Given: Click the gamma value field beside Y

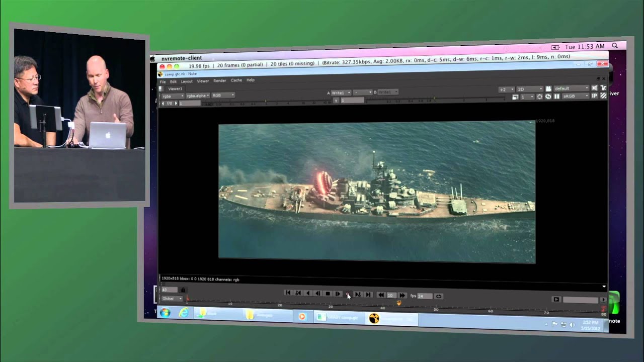Looking at the screenshot, I should (352, 100).
